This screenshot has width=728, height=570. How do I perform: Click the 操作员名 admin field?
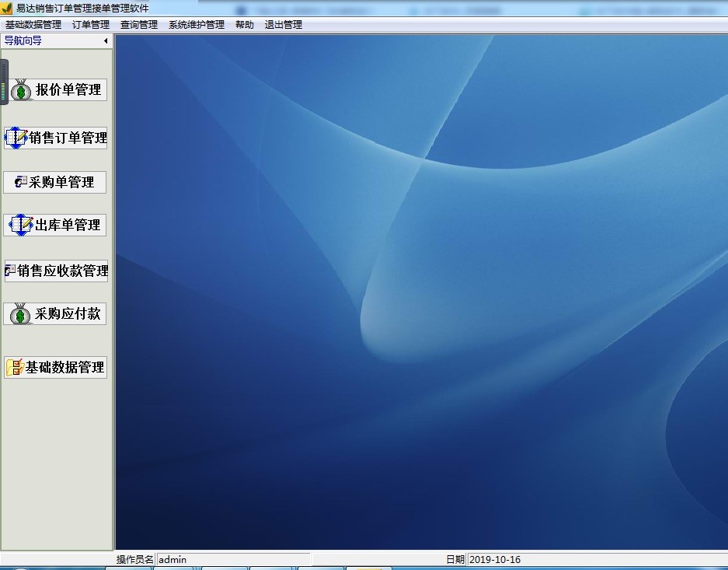(x=233, y=559)
